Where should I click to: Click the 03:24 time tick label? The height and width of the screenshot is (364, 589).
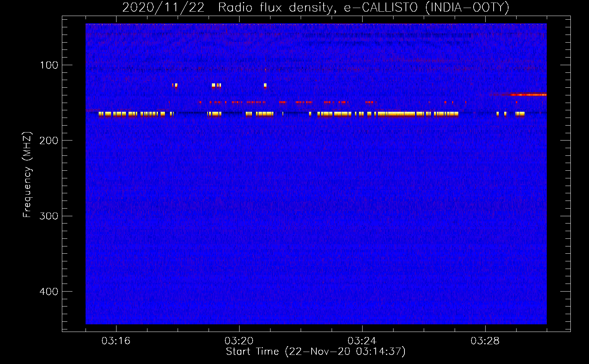(362, 341)
